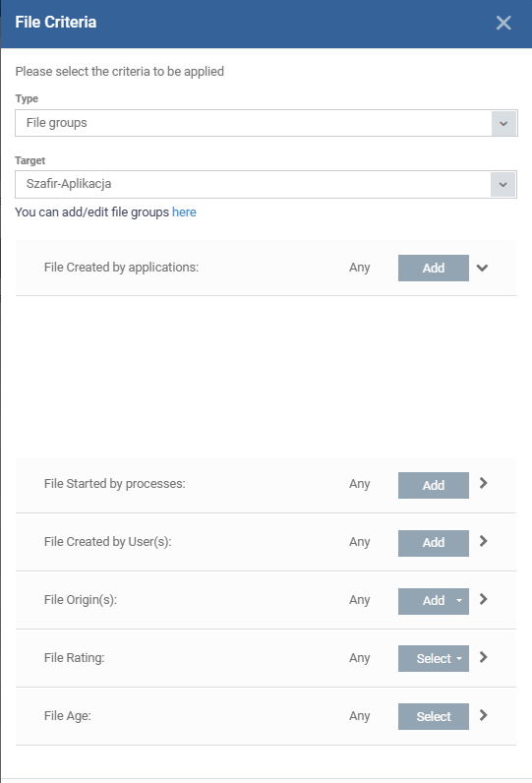Expand the File Age row chevron

[x=483, y=715]
